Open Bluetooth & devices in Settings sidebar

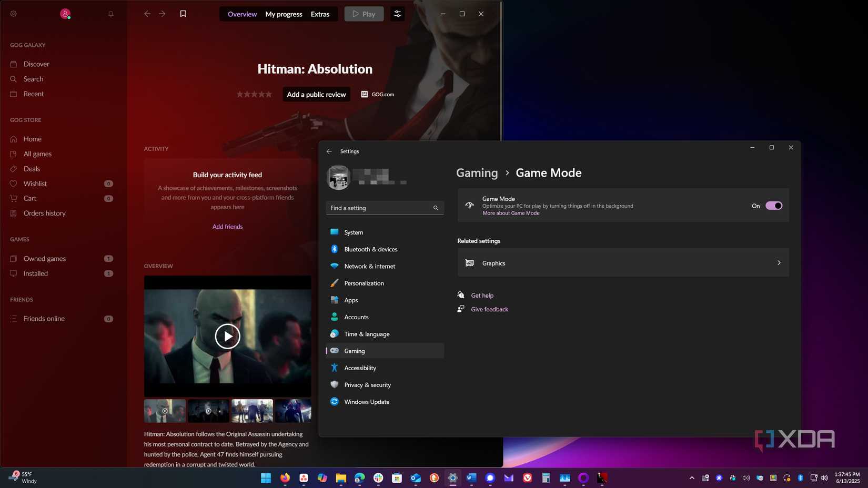385,249
